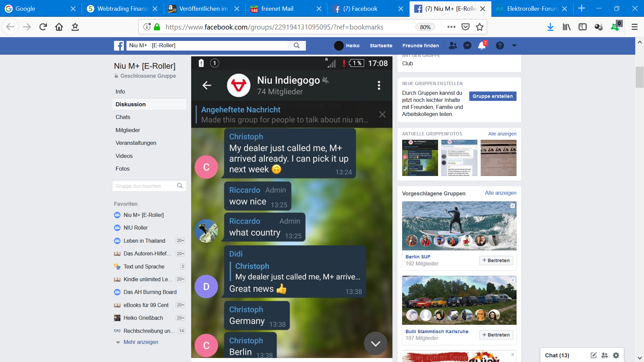Click the Facebook search magnifier button
The width and height of the screenshot is (644, 362).
[x=297, y=46]
